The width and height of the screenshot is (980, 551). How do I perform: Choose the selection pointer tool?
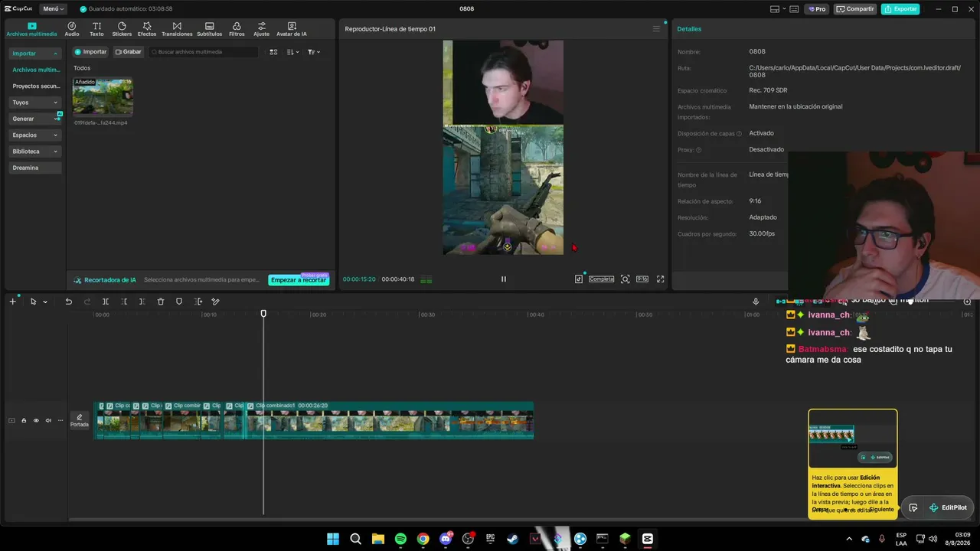pos(33,302)
